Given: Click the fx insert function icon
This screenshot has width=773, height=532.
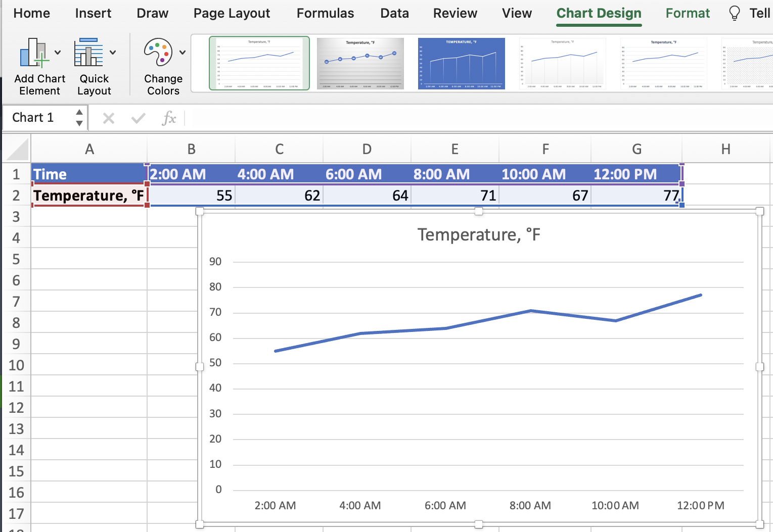Looking at the screenshot, I should coord(169,118).
